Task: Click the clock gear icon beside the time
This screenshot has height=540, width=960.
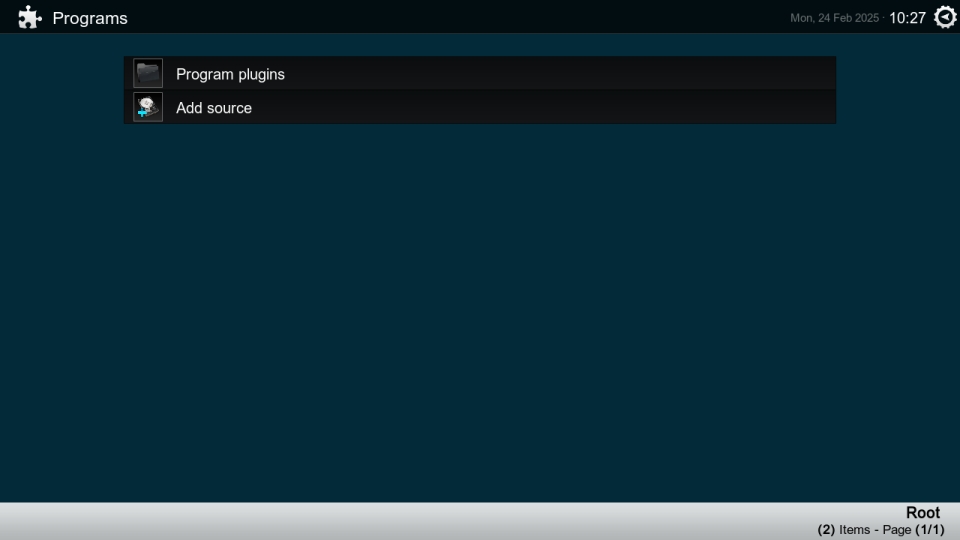Action: pos(945,17)
